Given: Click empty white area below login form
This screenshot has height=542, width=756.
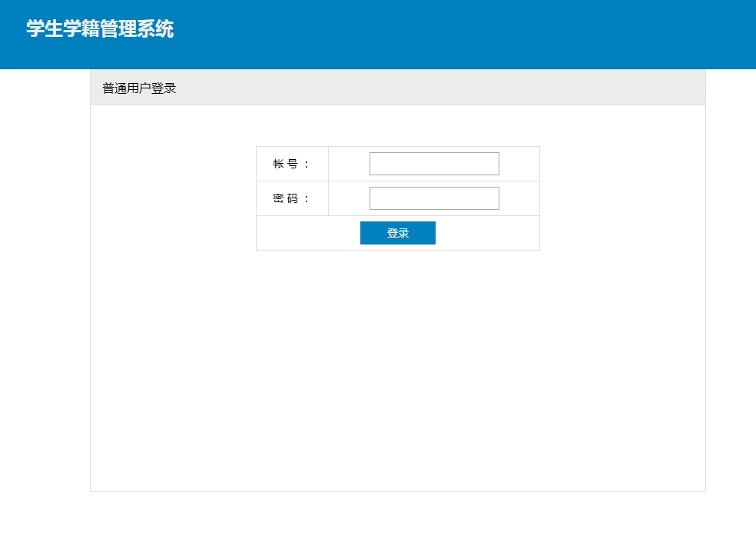Looking at the screenshot, I should click(398, 367).
